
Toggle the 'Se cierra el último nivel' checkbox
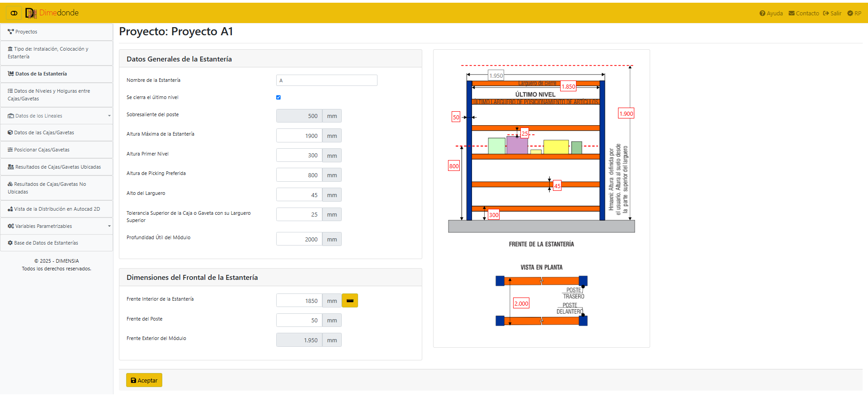point(278,98)
